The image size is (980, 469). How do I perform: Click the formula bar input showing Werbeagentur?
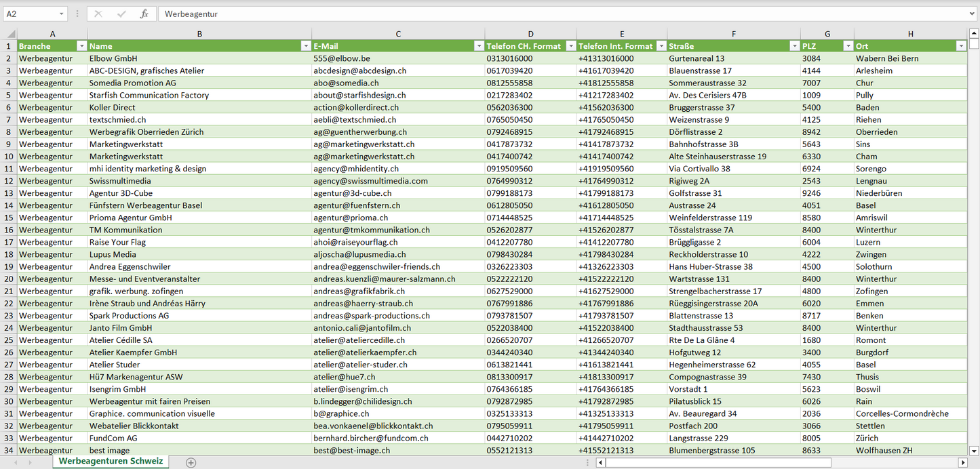[x=563, y=14]
